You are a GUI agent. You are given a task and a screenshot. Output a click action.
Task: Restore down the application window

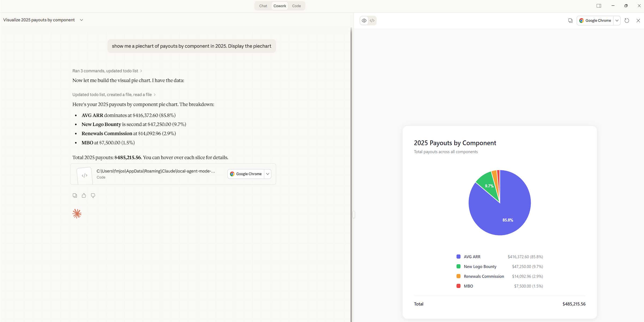pyautogui.click(x=626, y=6)
